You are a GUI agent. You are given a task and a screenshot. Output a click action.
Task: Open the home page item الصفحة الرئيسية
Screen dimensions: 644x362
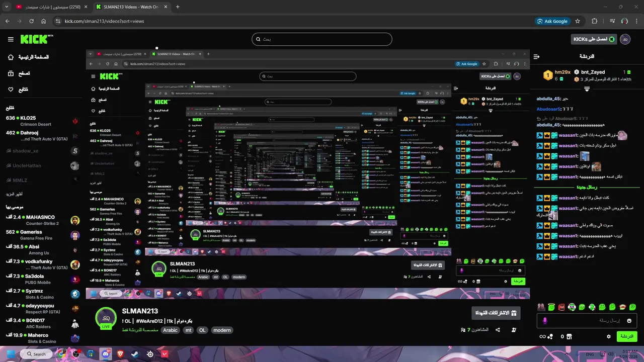point(29,57)
